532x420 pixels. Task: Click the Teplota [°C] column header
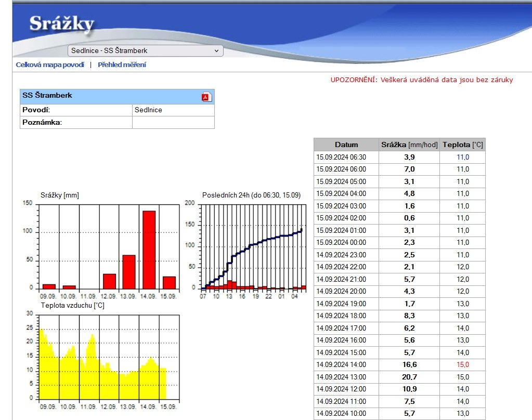[463, 145]
